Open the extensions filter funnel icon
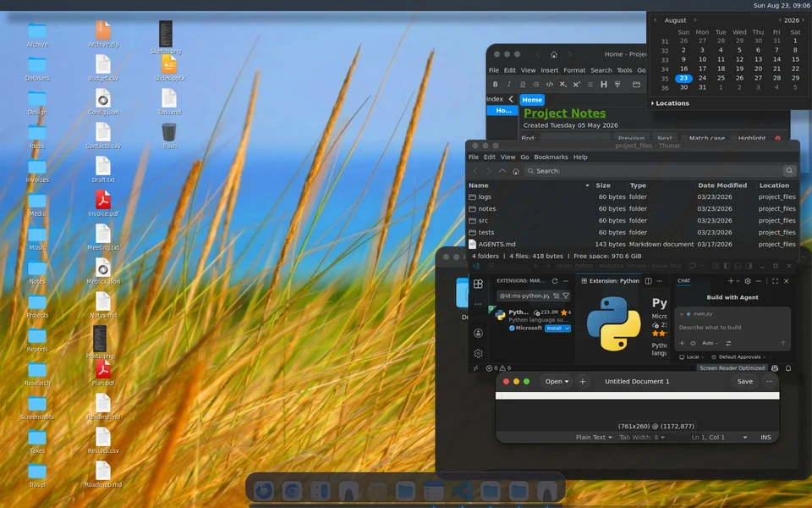Viewport: 812px width, 508px height. point(566,295)
